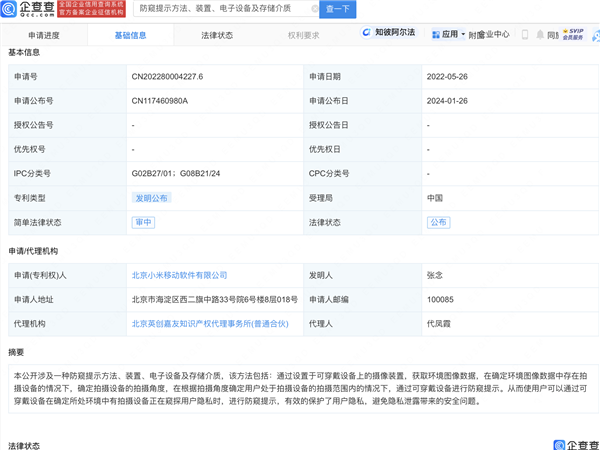
Task: Click the 发明公布 patent type tag
Action: (151, 198)
